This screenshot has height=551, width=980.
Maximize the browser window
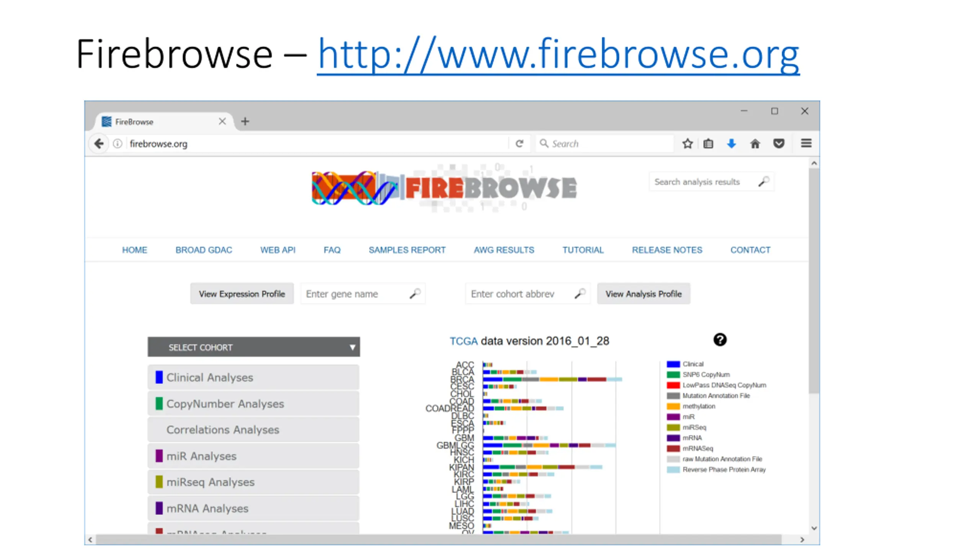(774, 111)
